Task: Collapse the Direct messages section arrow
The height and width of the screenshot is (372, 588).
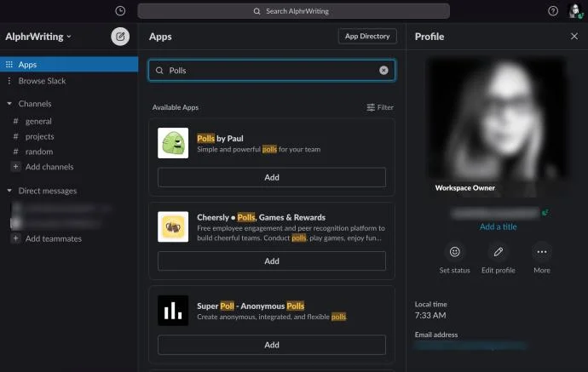Action: pos(9,191)
